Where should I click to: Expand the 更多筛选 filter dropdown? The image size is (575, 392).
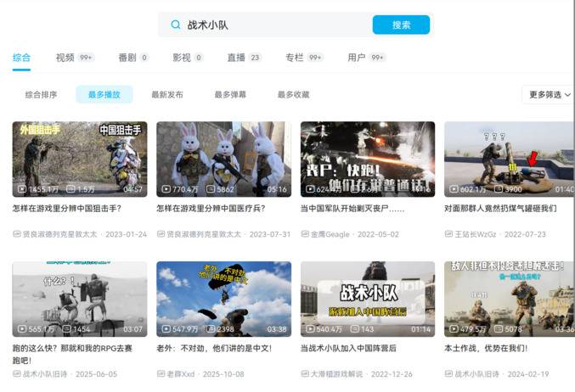pyautogui.click(x=550, y=94)
